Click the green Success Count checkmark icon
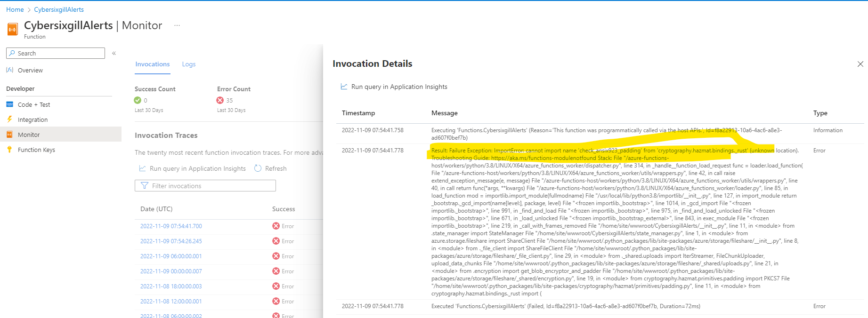The image size is (868, 318). point(138,100)
